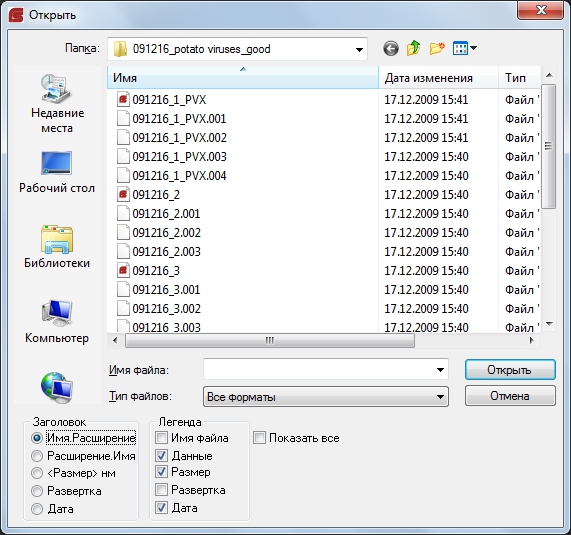This screenshot has width=571, height=535.
Task: Go back using the back arrow icon
Action: [x=391, y=48]
